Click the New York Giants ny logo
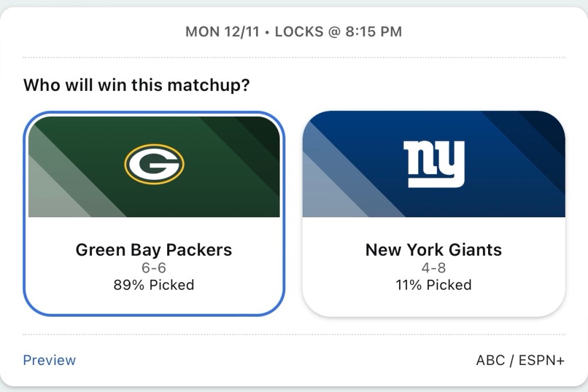The image size is (588, 392). tap(434, 164)
